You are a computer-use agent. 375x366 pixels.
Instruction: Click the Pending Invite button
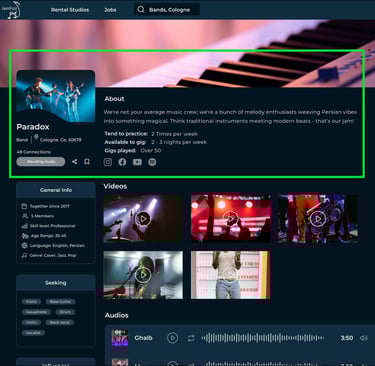tap(41, 162)
